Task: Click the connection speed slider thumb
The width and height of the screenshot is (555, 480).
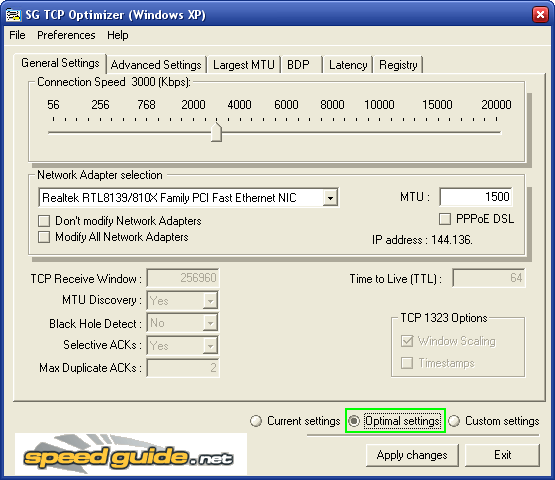Action: coord(216,132)
